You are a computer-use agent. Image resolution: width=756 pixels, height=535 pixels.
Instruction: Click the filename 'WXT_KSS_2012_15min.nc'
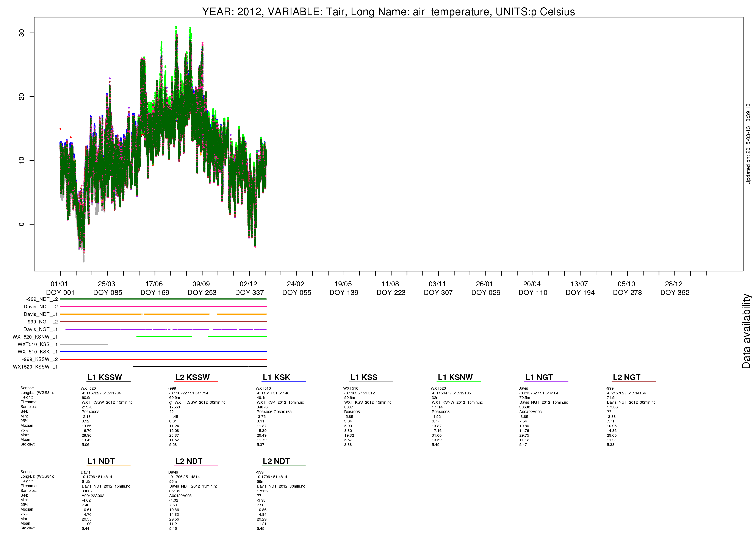pyautogui.click(x=368, y=403)
